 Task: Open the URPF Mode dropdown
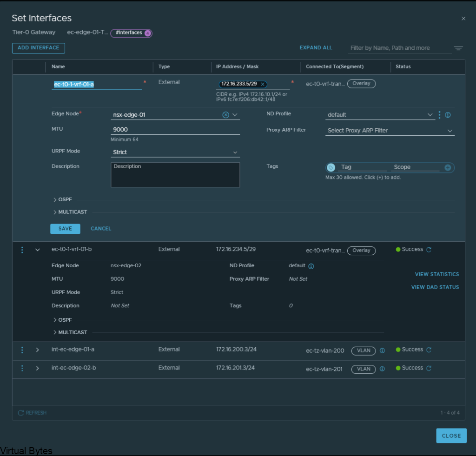pos(175,152)
